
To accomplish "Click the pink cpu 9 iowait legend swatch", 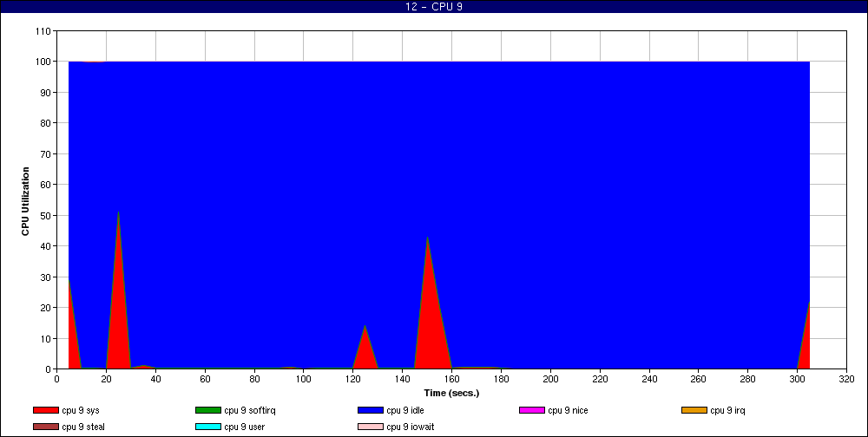I will (x=371, y=427).
